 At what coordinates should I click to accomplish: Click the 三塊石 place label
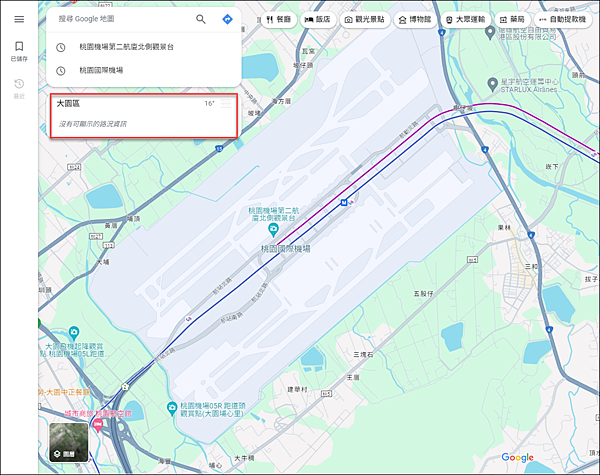pos(363,355)
